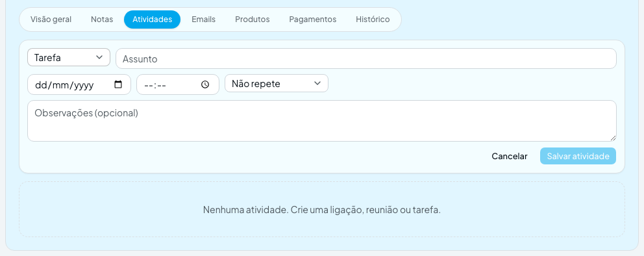Click the 'Nenhuma atividade' empty state text

321,210
